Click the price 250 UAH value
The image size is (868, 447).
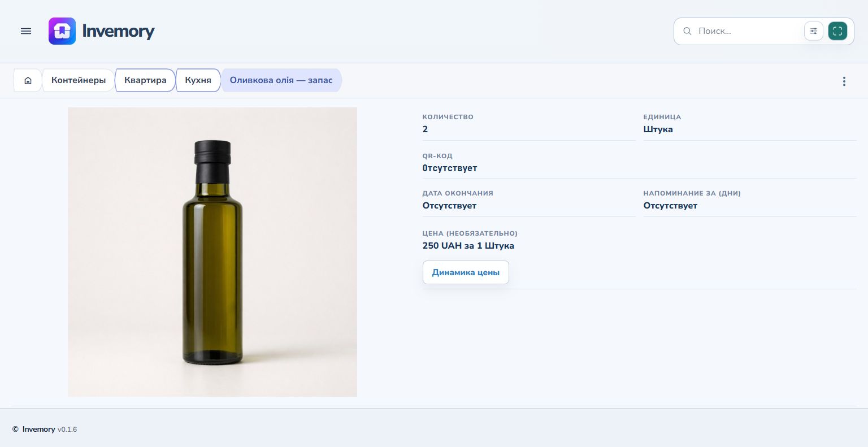(468, 246)
